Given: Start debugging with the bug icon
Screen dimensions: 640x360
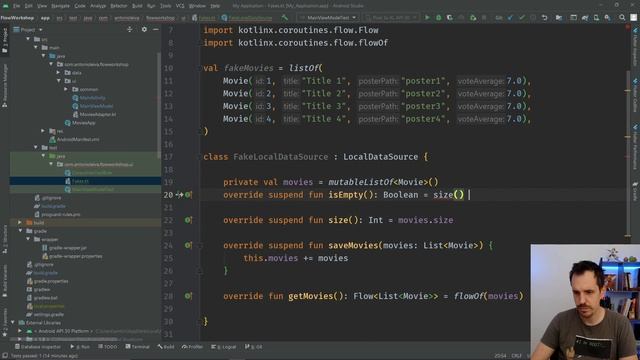Looking at the screenshot, I should (x=438, y=18).
